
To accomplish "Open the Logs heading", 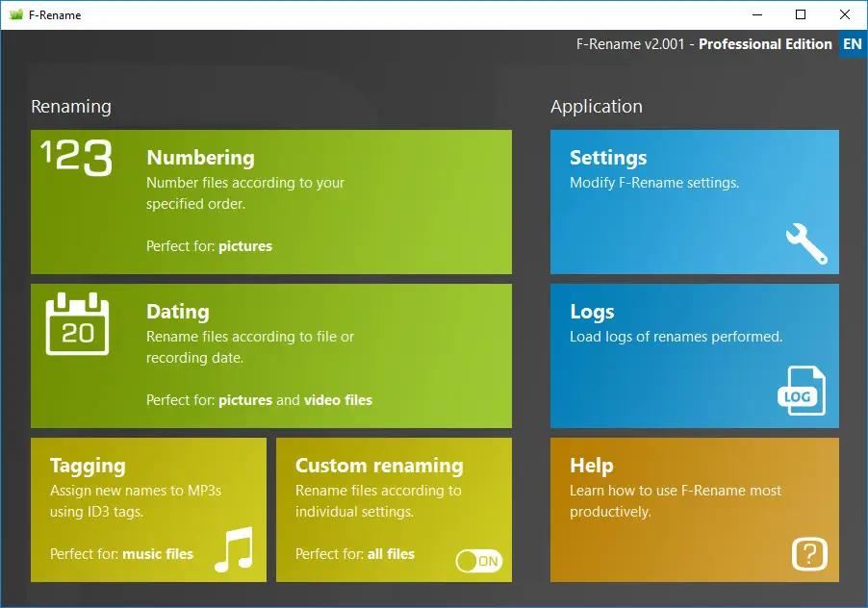I will 592,312.
